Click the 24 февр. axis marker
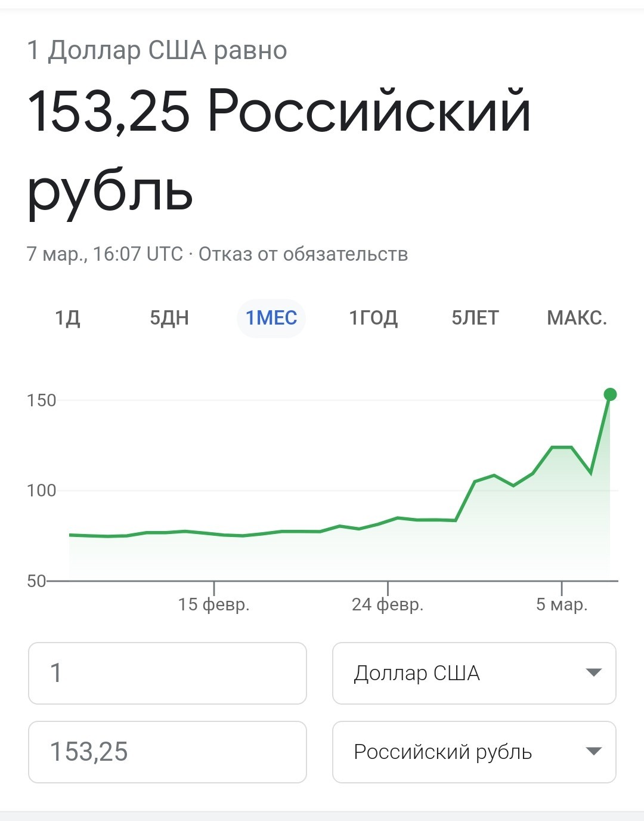The height and width of the screenshot is (821, 644). (388, 604)
